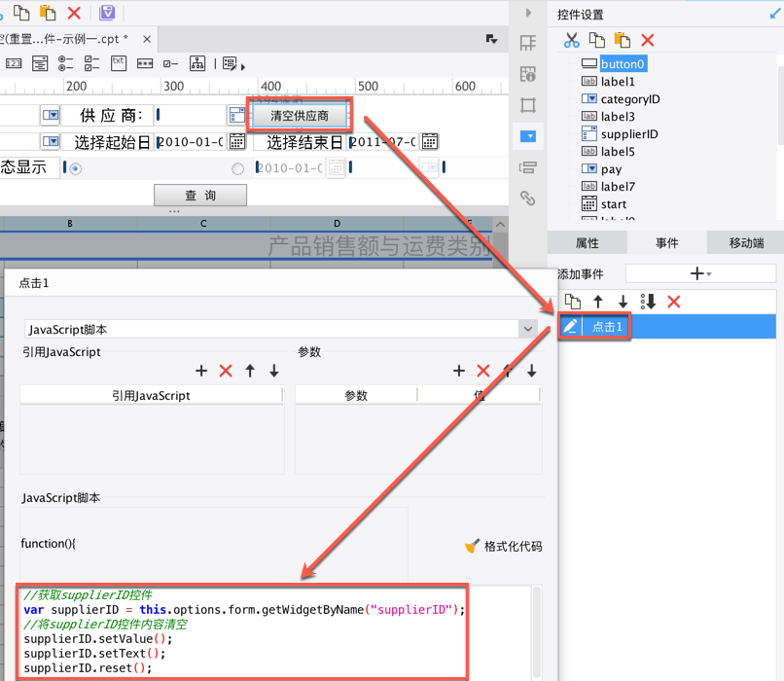Viewport: 784px width, 681px height.
Task: Click the red delete X in 控件设置 panel
Action: (648, 40)
